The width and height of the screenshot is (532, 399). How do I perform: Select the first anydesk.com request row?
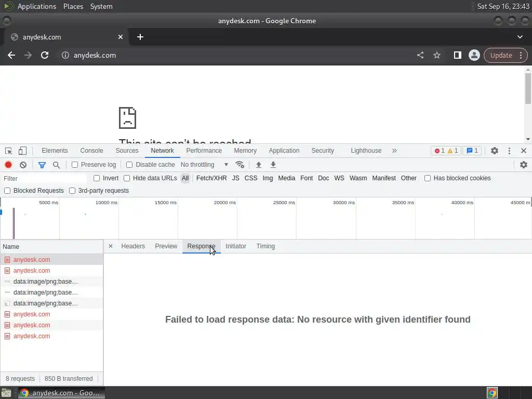(x=51, y=260)
